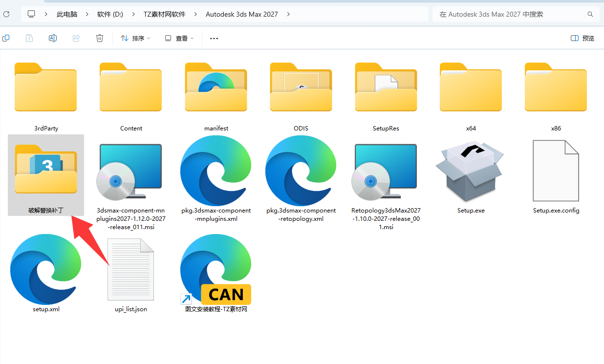Select the setup.xml file icon
Image resolution: width=604 pixels, height=364 pixels.
(46, 269)
